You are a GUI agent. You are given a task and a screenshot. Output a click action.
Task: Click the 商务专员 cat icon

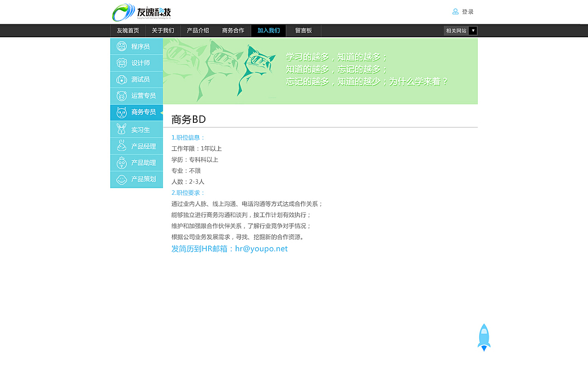tap(122, 112)
